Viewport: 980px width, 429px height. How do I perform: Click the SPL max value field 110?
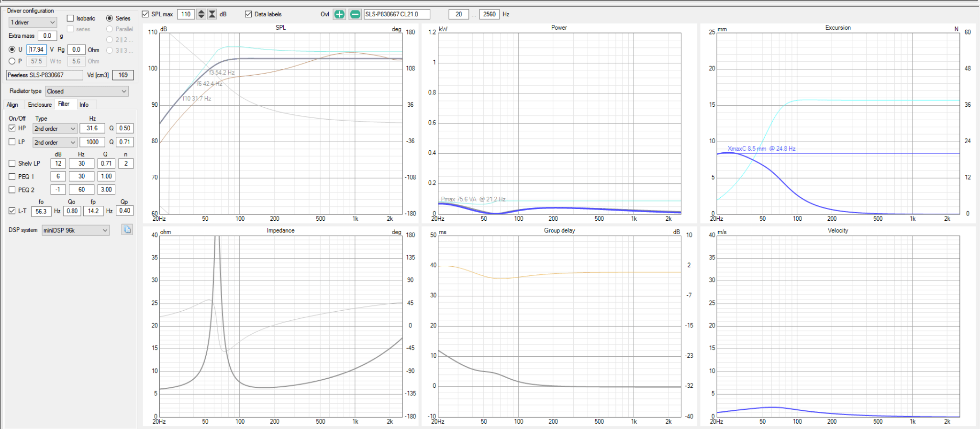[186, 14]
